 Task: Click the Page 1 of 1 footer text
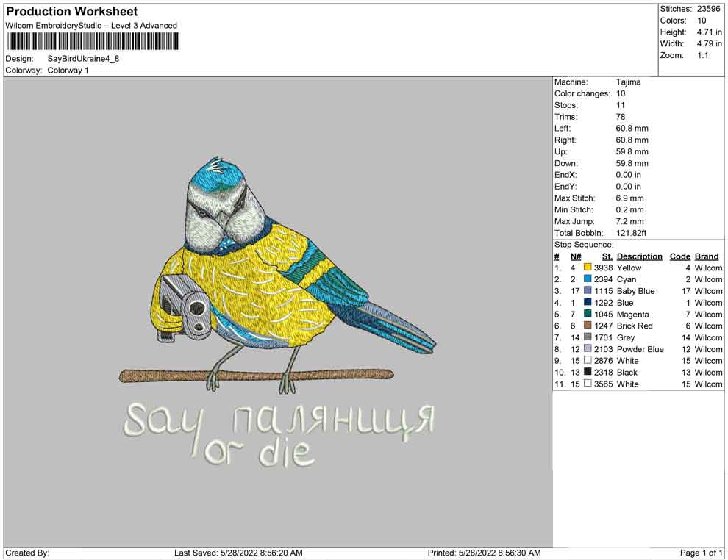point(701,553)
